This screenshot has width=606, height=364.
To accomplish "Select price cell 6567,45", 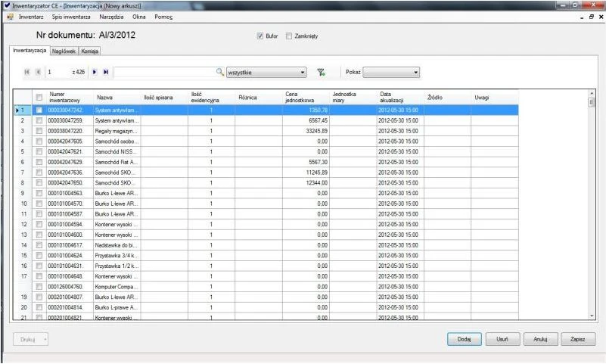I will pos(306,120).
